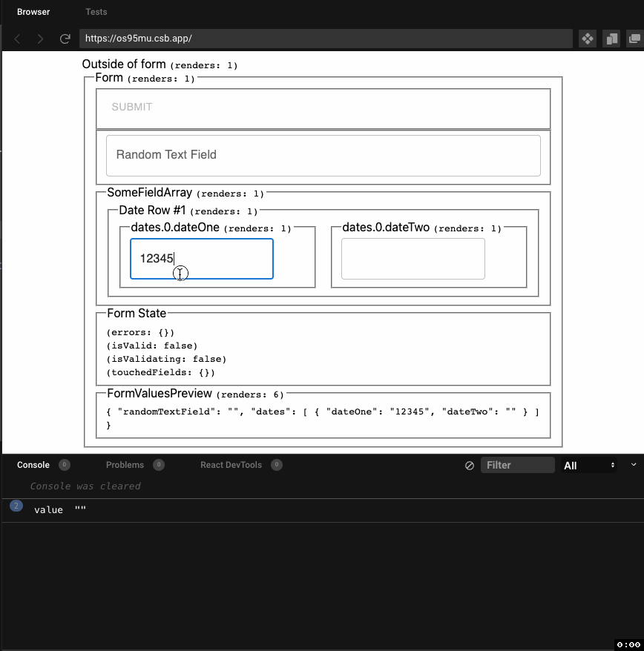Viewport: 644px width, 651px height.
Task: Focus the Random Text Field input
Action: pyautogui.click(x=323, y=156)
